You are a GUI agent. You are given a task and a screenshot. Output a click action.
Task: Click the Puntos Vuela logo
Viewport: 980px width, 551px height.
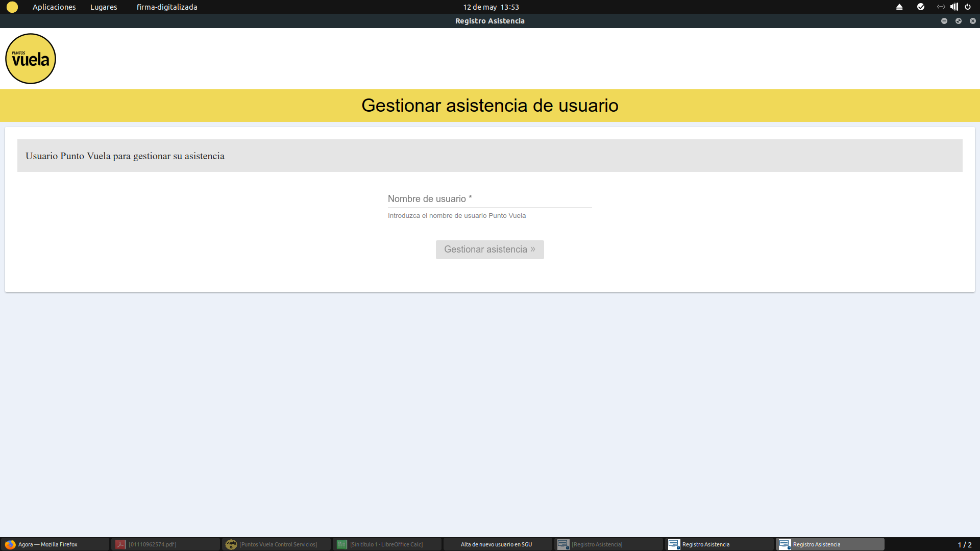pos(31,59)
